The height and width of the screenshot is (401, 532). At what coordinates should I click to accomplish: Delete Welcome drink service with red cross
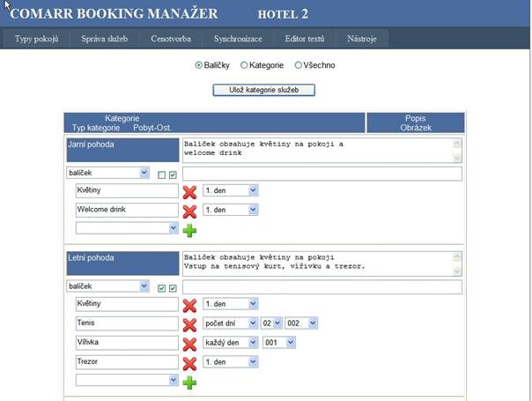point(189,212)
